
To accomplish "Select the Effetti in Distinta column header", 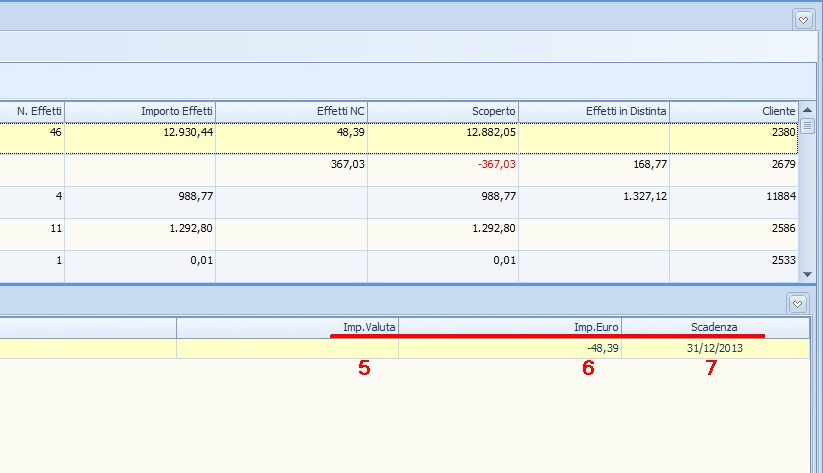I will 594,111.
